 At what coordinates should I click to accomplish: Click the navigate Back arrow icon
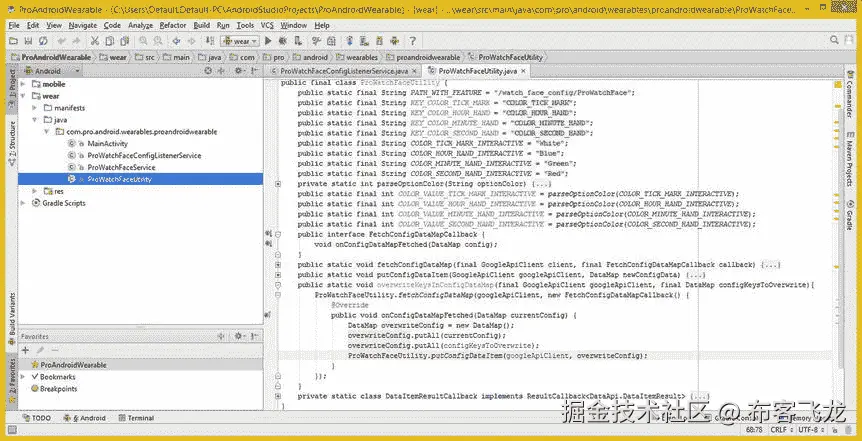[x=176, y=41]
